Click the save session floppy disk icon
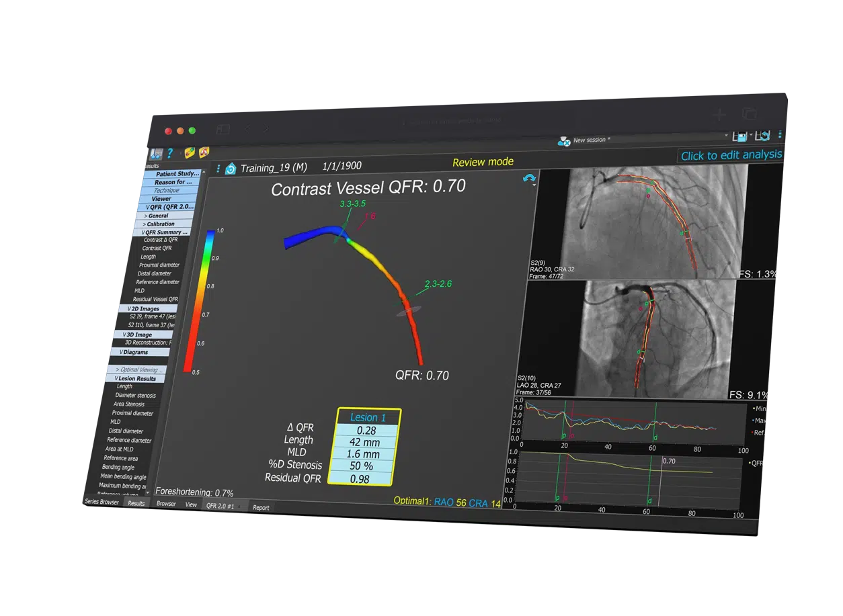The height and width of the screenshot is (616, 843). (741, 136)
